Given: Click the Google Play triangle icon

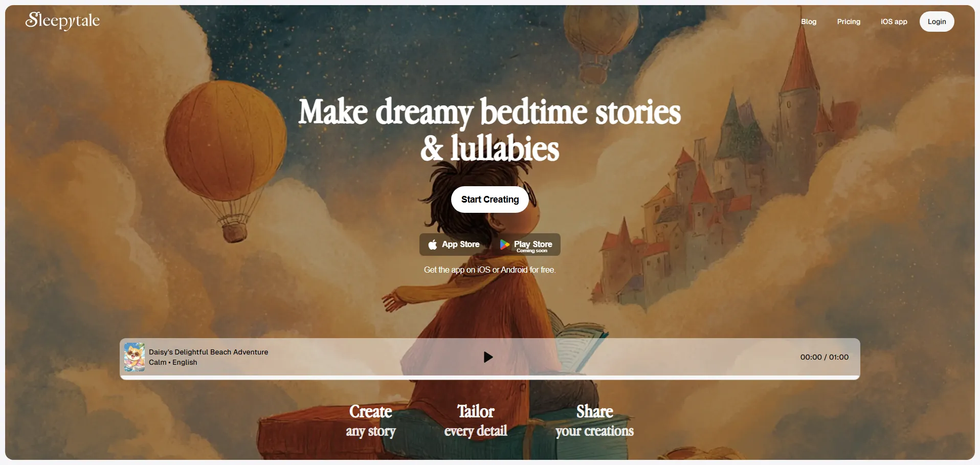Looking at the screenshot, I should [x=504, y=245].
